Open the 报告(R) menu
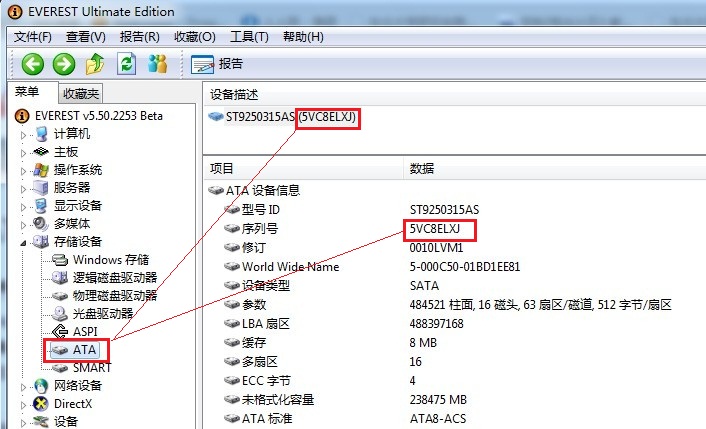The height and width of the screenshot is (429, 706). coord(140,36)
